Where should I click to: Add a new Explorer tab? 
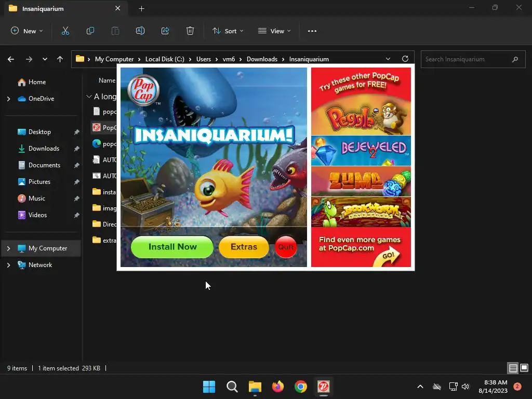coord(141,9)
